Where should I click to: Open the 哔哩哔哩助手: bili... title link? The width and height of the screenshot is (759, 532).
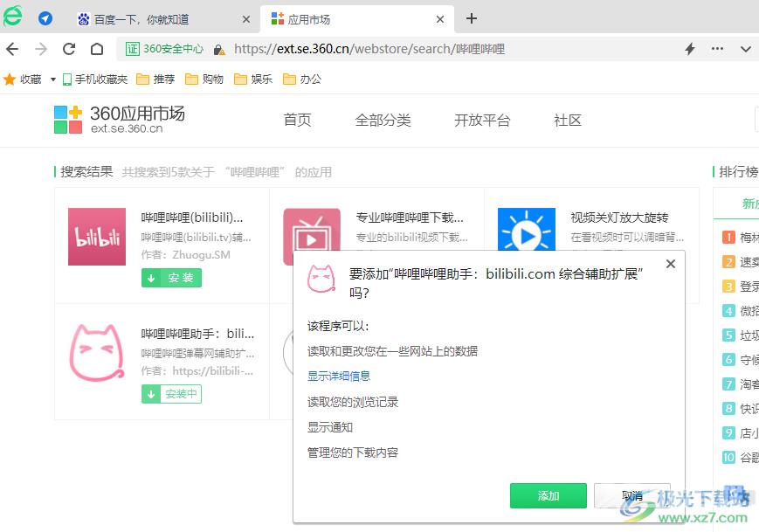pos(197,334)
